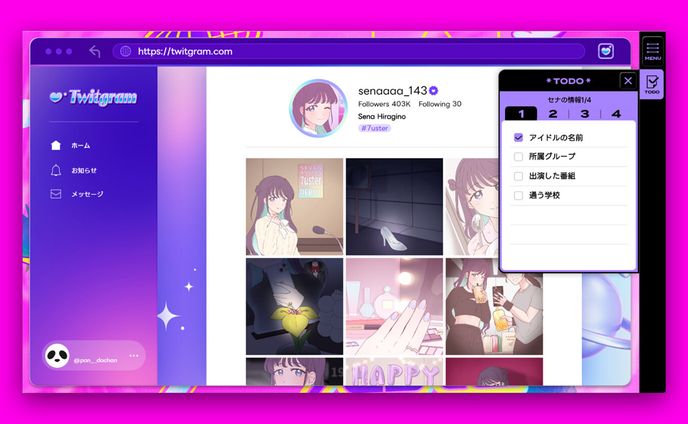Viewport: 688px width, 424px height.
Task: Open the heart app icon beside address bar
Action: 606,51
